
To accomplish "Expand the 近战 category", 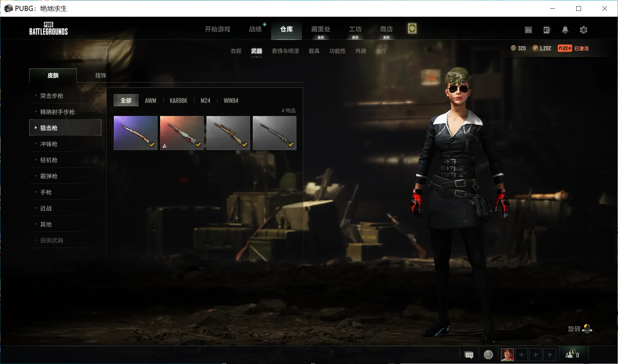I will click(65, 208).
